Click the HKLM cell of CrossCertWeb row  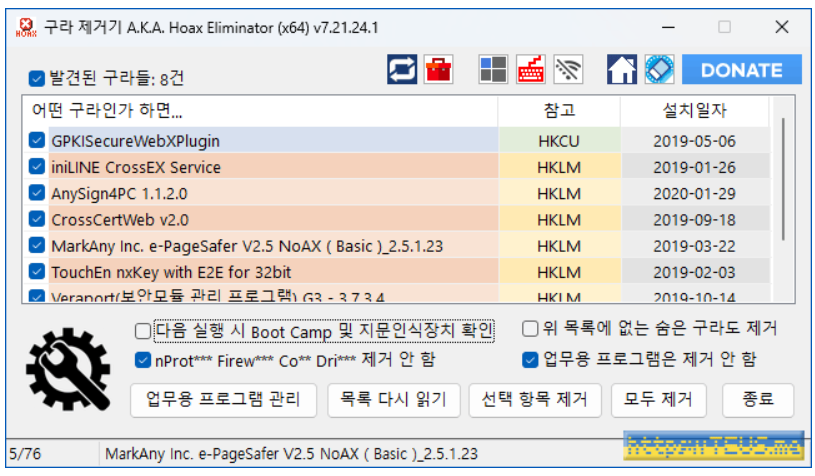tap(559, 220)
